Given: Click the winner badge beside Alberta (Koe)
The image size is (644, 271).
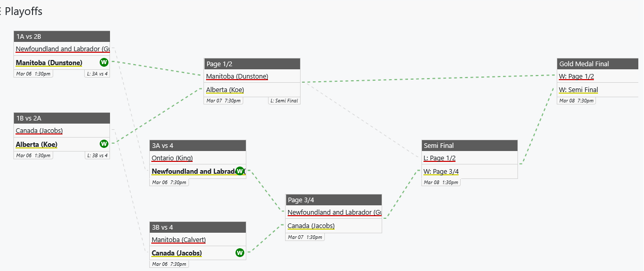Looking at the screenshot, I should click(x=104, y=144).
